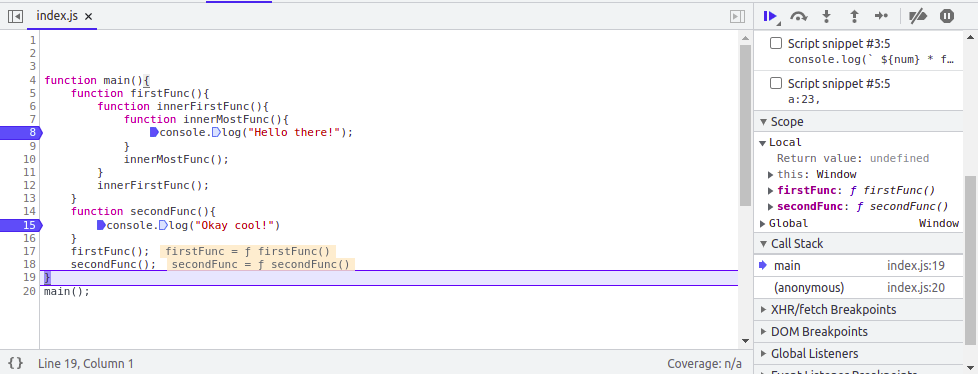Click innerFirstFunc(); call on line 12
This screenshot has height=374, width=978.
point(153,185)
